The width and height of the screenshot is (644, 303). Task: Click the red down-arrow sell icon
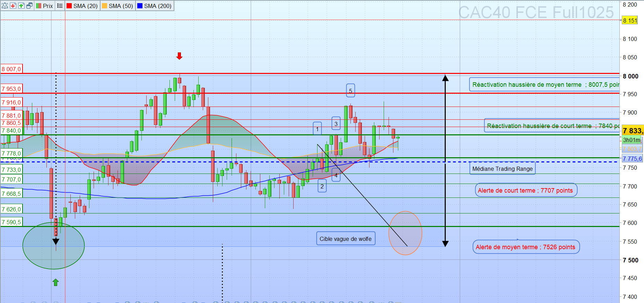[x=13, y=6]
